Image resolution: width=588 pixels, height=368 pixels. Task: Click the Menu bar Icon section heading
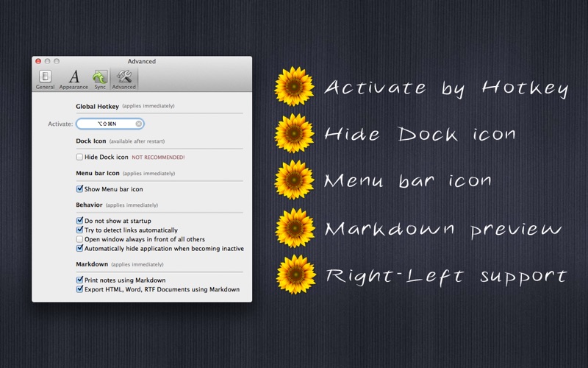(98, 173)
